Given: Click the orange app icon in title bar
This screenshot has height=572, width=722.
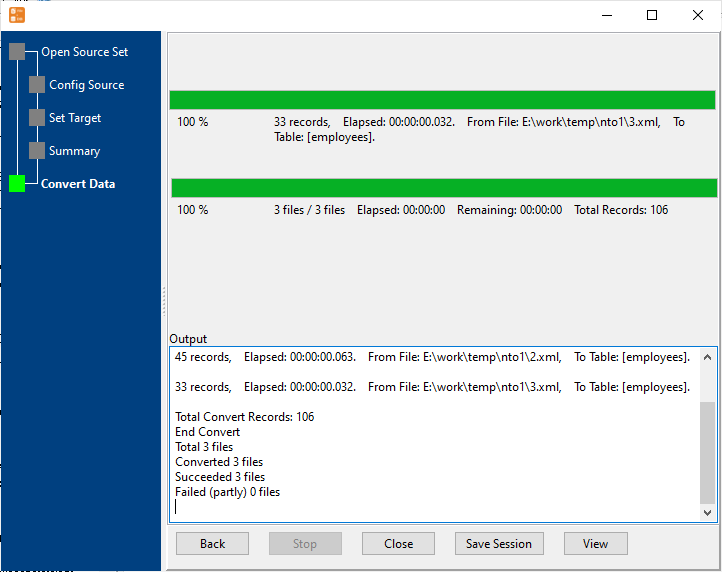Looking at the screenshot, I should 17,15.
